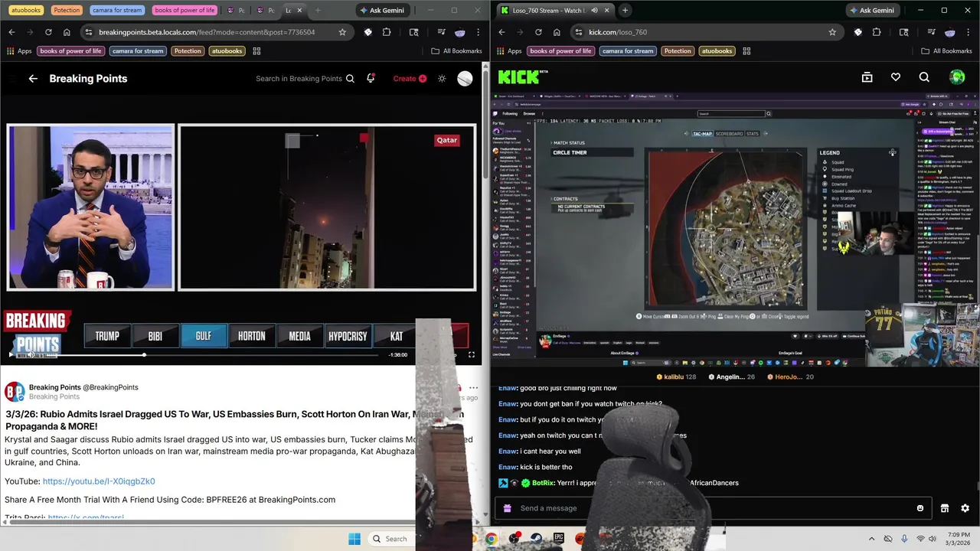Click the Breaking Points search magnifier icon

pyautogui.click(x=350, y=79)
